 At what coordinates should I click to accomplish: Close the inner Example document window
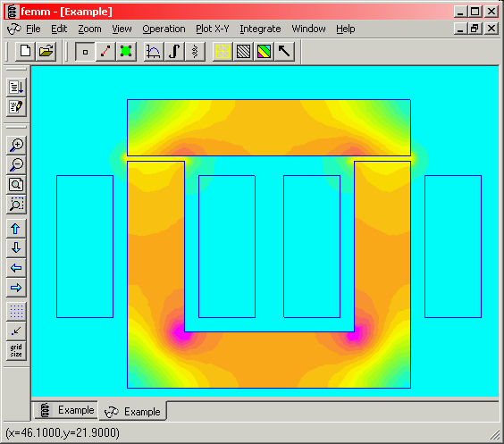point(491,29)
